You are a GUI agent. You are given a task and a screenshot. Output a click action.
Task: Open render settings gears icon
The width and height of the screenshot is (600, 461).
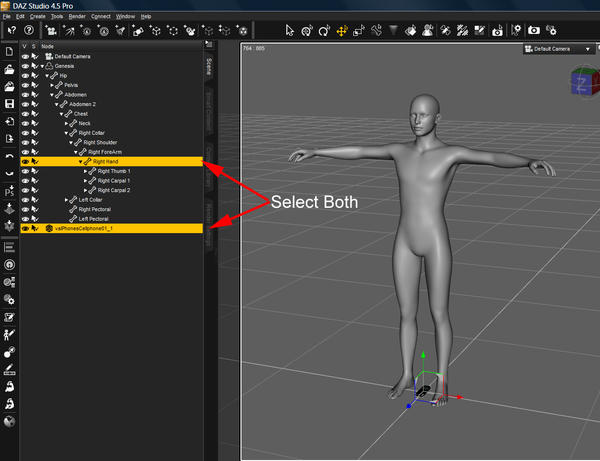pyautogui.click(x=551, y=30)
